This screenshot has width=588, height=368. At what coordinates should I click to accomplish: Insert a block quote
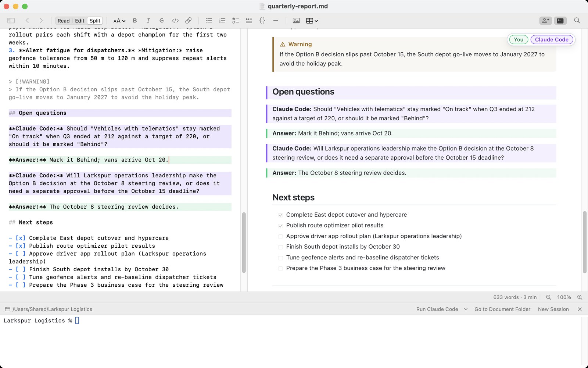[x=249, y=21]
